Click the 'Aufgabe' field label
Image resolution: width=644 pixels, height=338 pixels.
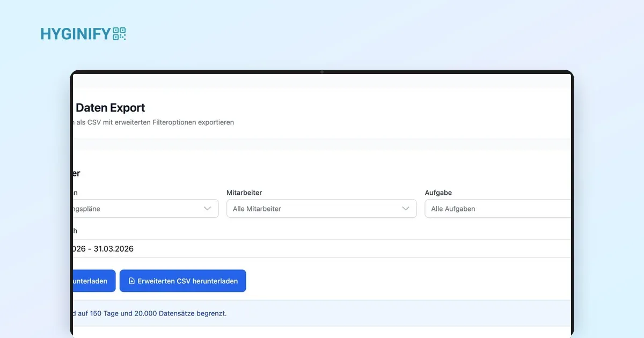(x=438, y=193)
